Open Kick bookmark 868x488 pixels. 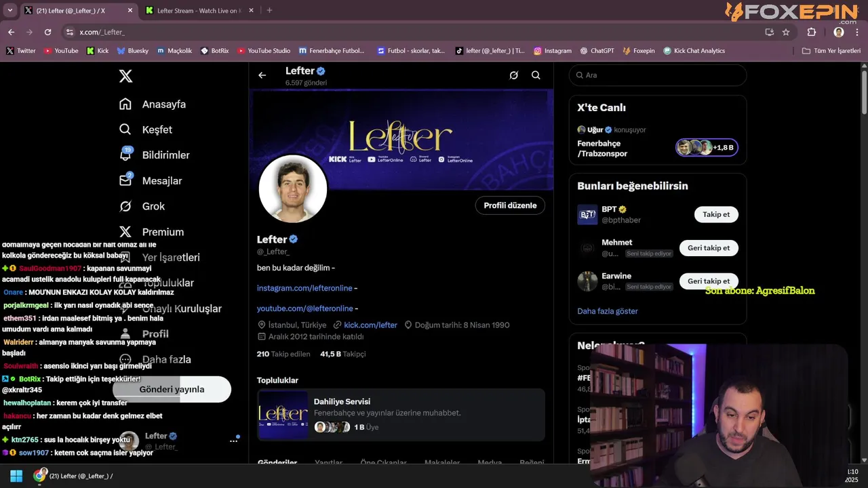(x=98, y=51)
